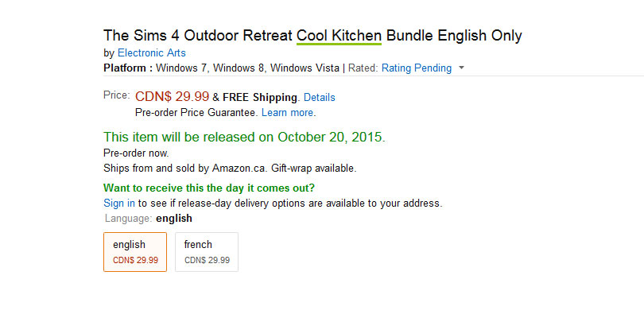Click the Sign in link

tap(119, 203)
